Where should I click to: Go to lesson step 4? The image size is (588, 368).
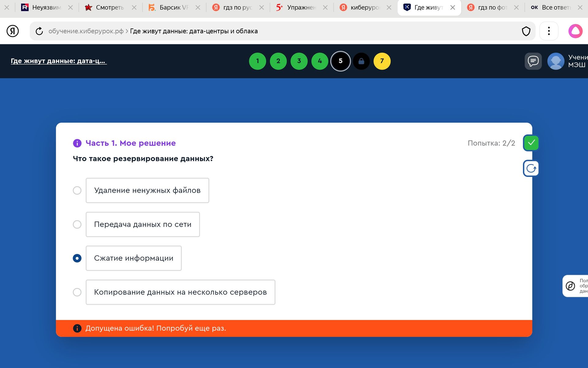320,61
